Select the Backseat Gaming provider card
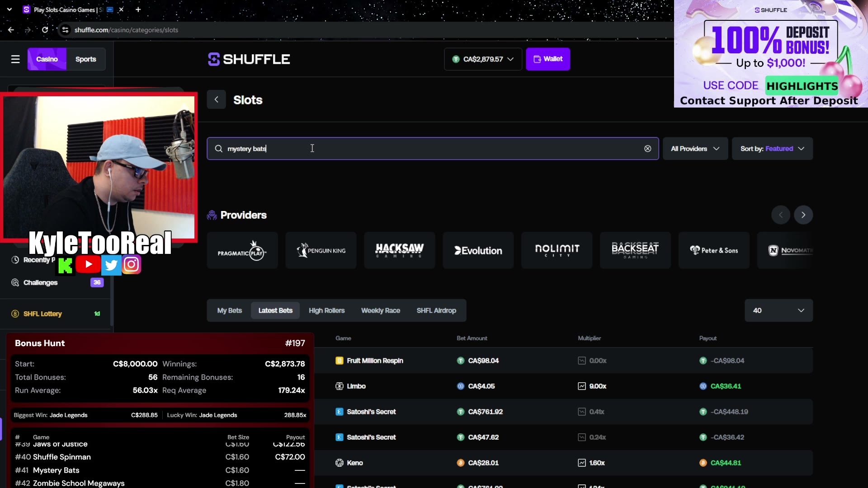This screenshot has height=488, width=868. tap(636, 250)
